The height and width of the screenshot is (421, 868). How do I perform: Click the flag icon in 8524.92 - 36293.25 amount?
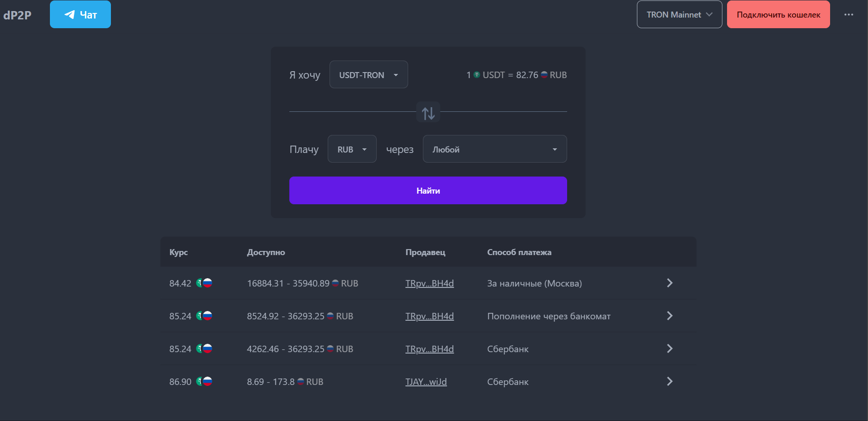[x=330, y=316]
